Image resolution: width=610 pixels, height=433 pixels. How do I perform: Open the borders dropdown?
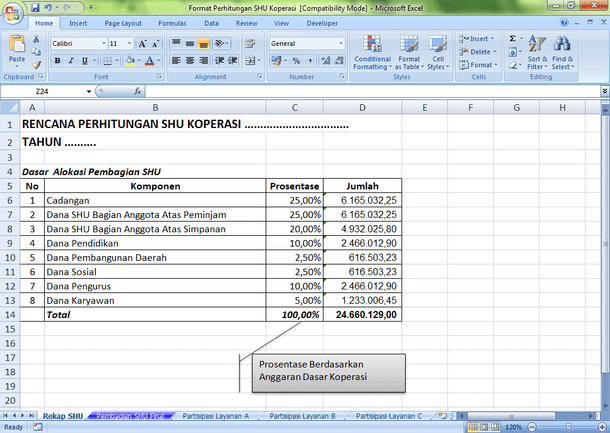point(117,61)
